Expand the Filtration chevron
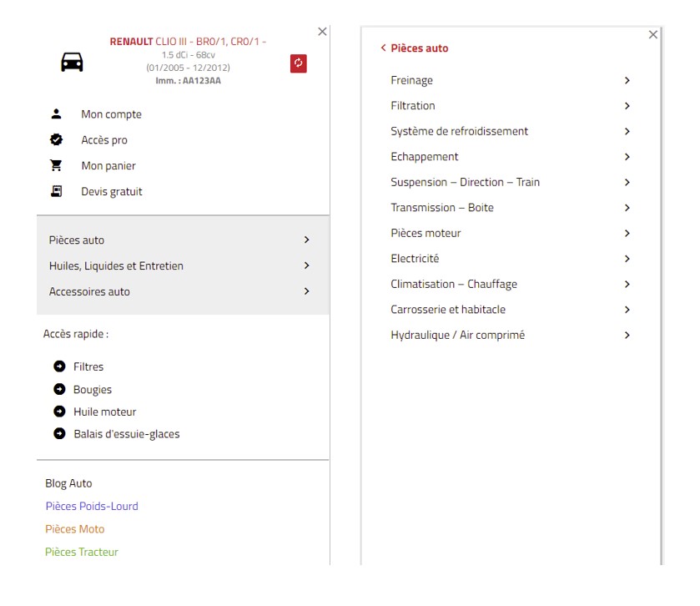The height and width of the screenshot is (606, 700). click(x=627, y=106)
